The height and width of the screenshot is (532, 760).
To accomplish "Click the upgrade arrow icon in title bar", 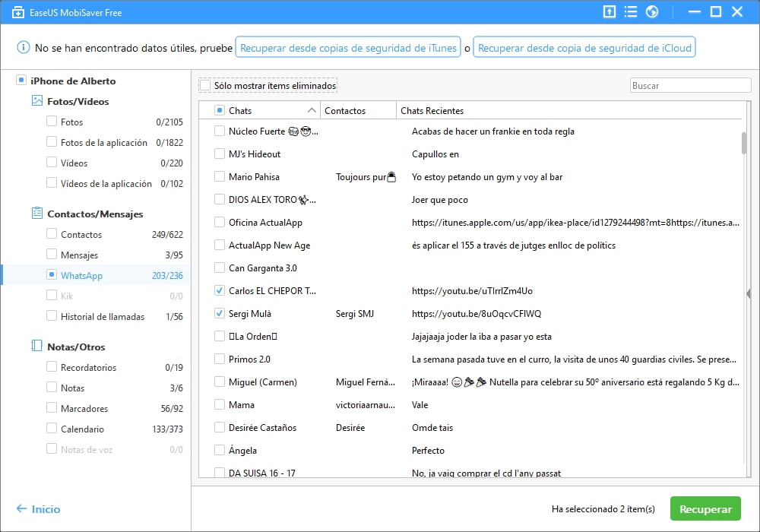I will tap(610, 11).
